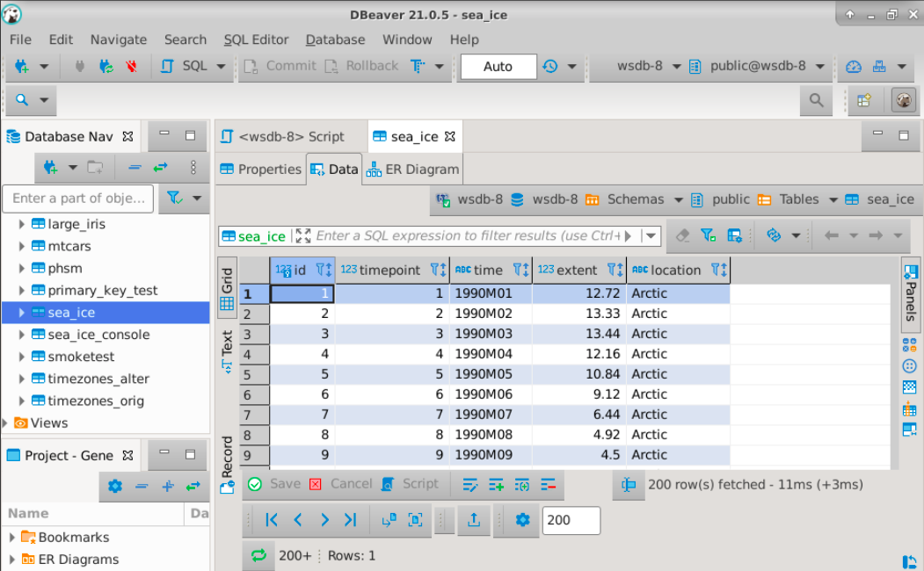Click the Commit button

coord(280,66)
